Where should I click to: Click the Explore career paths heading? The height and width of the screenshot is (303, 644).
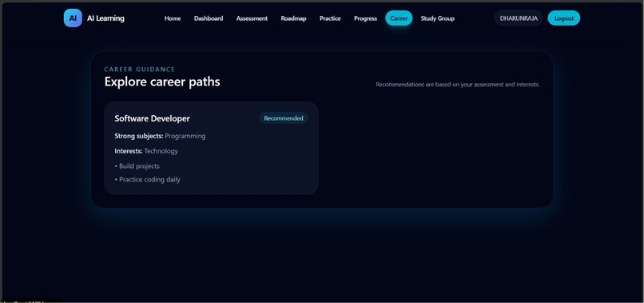click(x=162, y=82)
